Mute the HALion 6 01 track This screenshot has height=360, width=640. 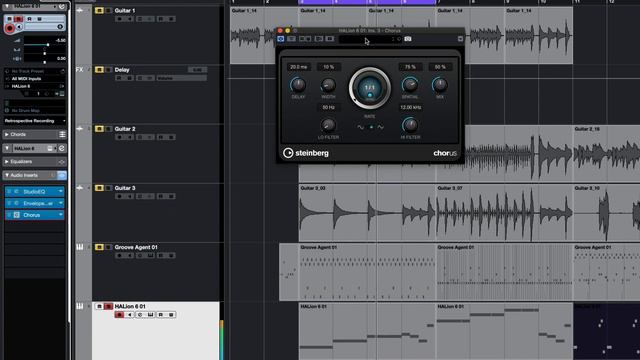coord(99,306)
